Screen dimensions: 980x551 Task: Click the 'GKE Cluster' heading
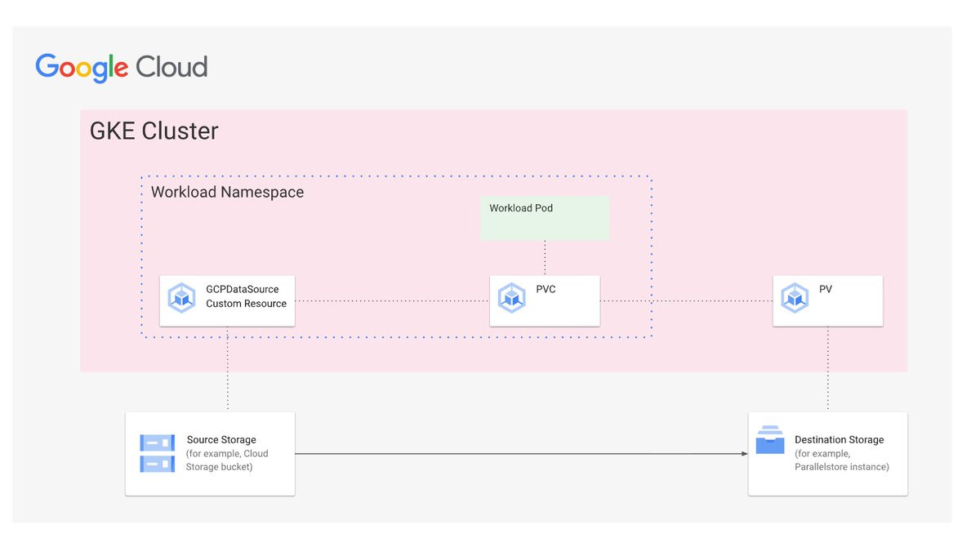tap(154, 131)
